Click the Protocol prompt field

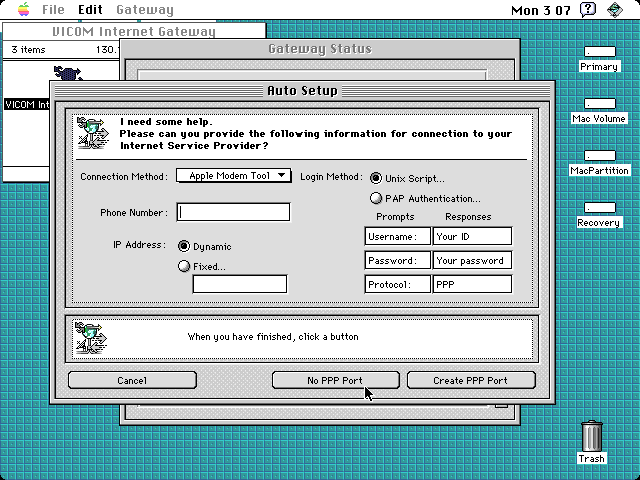pyautogui.click(x=397, y=284)
